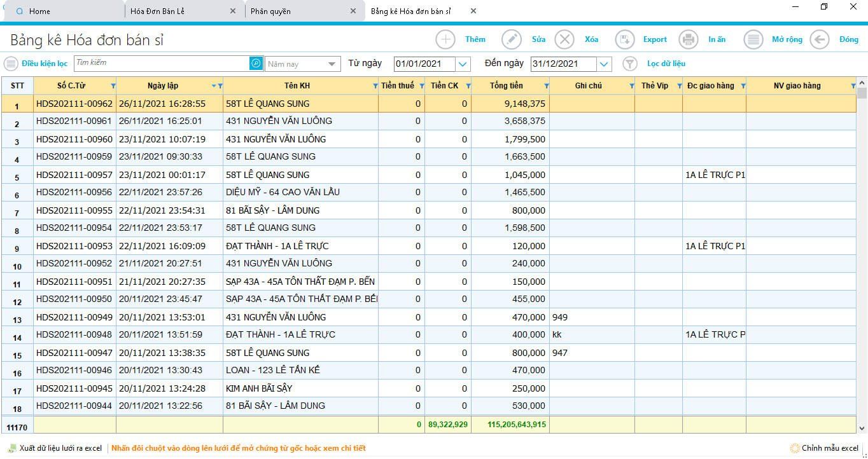This screenshot has height=459, width=868.
Task: Expand the Từ ngày date picker
Action: point(463,64)
